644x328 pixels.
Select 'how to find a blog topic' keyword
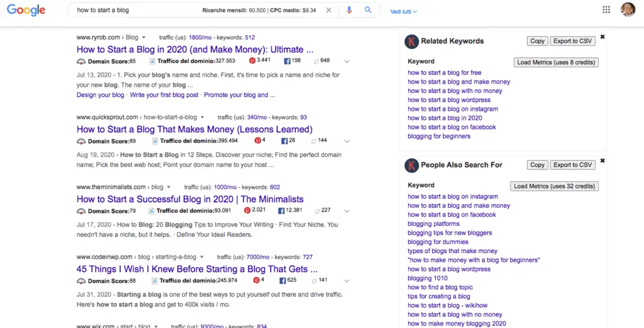440,287
